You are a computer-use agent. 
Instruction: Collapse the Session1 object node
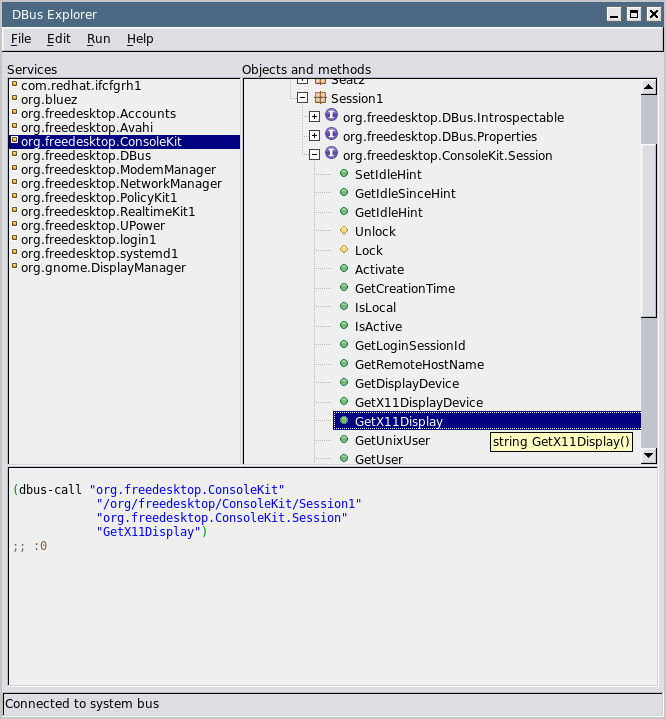pos(302,98)
